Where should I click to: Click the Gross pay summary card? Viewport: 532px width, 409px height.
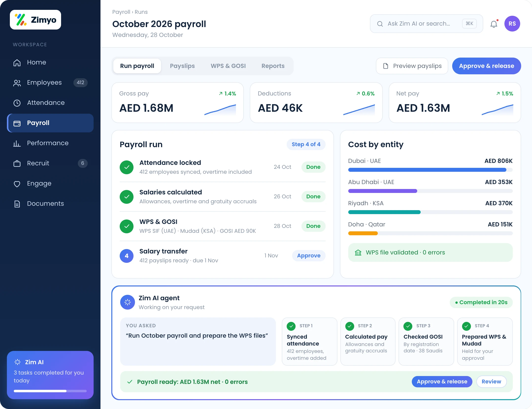coord(178,103)
